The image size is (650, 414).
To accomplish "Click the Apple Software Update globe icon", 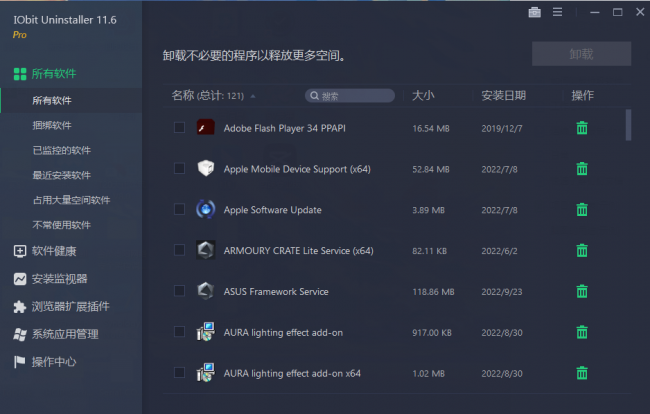I will (206, 209).
